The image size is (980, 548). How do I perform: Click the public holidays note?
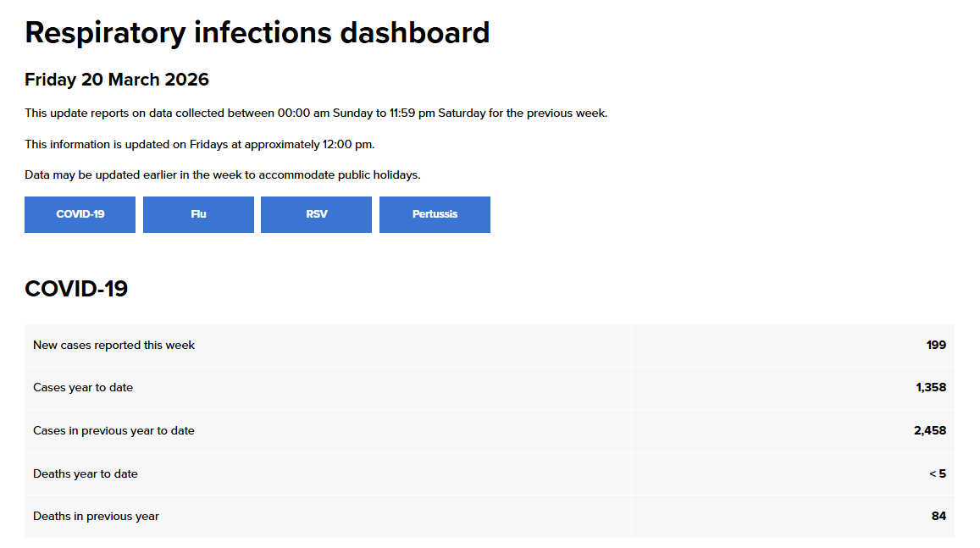pos(222,175)
